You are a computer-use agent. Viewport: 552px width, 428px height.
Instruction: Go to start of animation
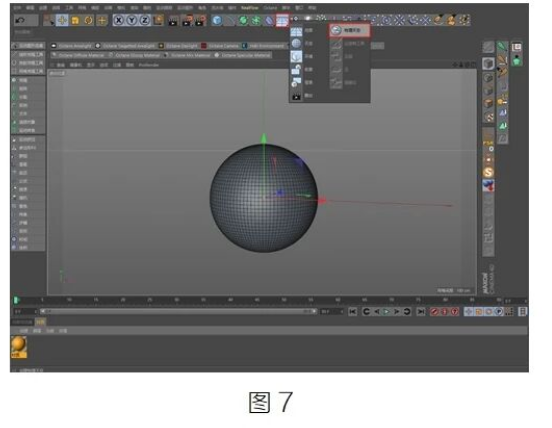(353, 311)
